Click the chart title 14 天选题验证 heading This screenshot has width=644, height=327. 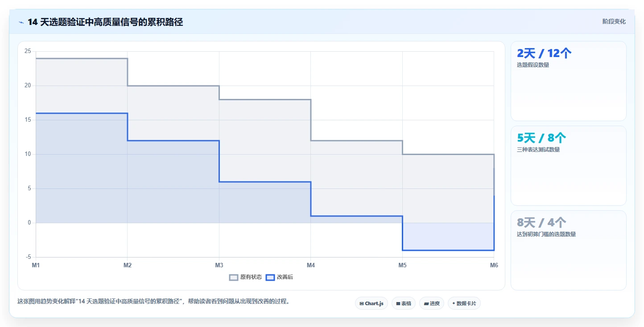click(x=105, y=22)
